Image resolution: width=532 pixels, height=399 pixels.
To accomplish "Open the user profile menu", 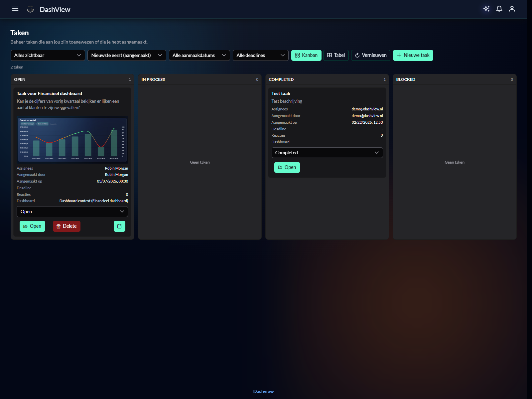I will [512, 9].
